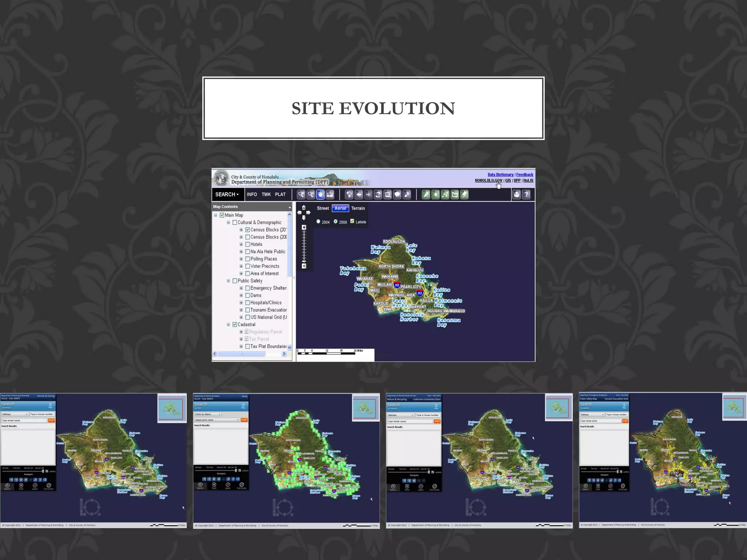The width and height of the screenshot is (747, 560).
Task: Switch to Aerial basemap tab
Action: [x=340, y=208]
